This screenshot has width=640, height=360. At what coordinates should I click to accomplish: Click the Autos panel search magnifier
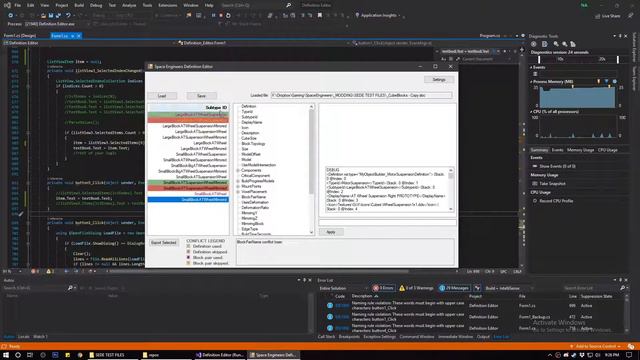click(70, 288)
